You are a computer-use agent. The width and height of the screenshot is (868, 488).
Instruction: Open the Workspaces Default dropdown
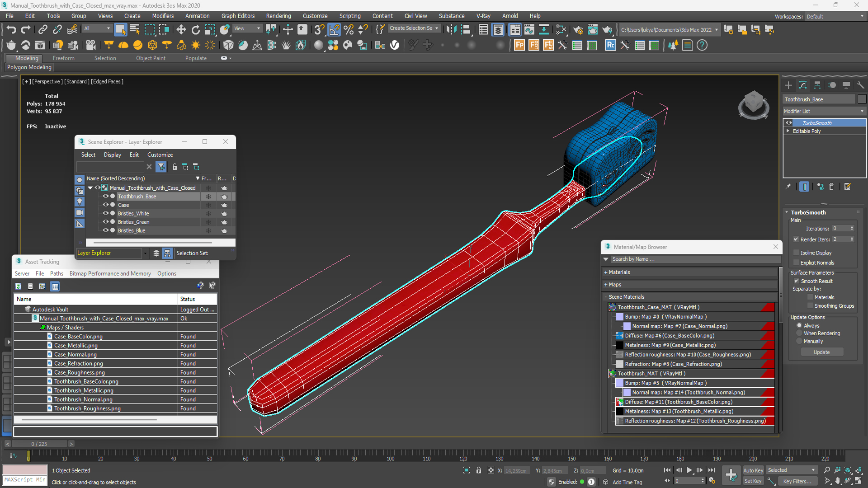(835, 16)
